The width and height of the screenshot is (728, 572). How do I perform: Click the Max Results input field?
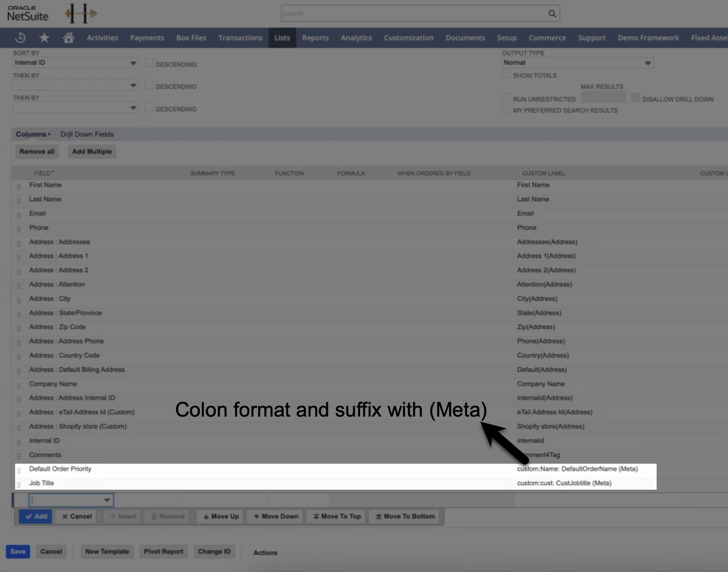(603, 98)
